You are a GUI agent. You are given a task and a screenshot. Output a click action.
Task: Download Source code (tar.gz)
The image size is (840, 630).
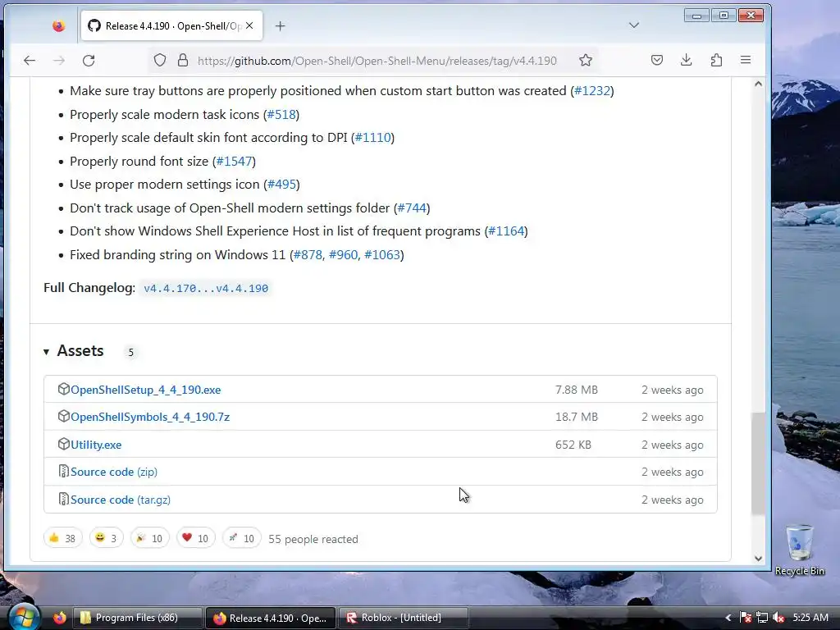click(x=121, y=500)
